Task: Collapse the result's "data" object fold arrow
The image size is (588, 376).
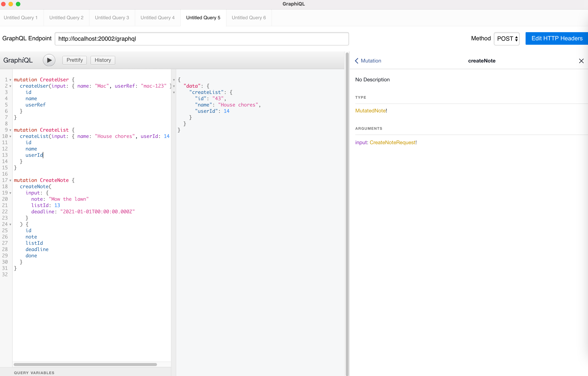Action: 174,86
